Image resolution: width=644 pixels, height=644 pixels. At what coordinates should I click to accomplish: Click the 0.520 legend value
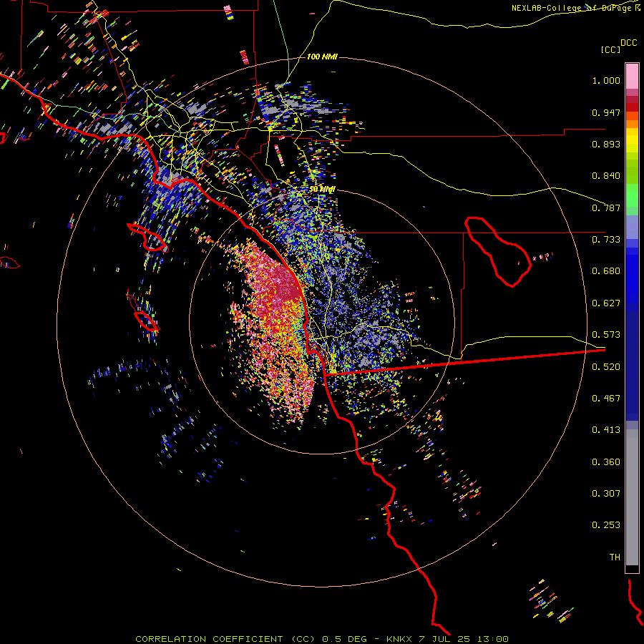(606, 367)
